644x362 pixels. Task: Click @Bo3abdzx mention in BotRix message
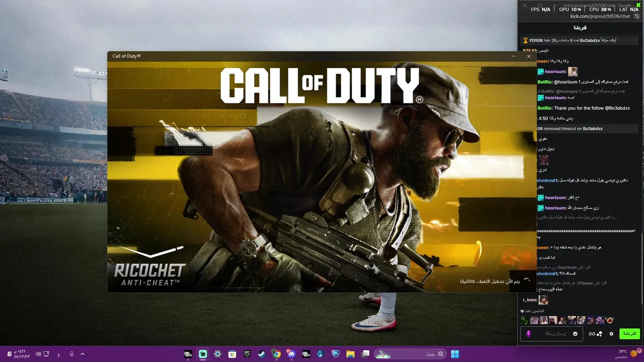tap(617, 108)
